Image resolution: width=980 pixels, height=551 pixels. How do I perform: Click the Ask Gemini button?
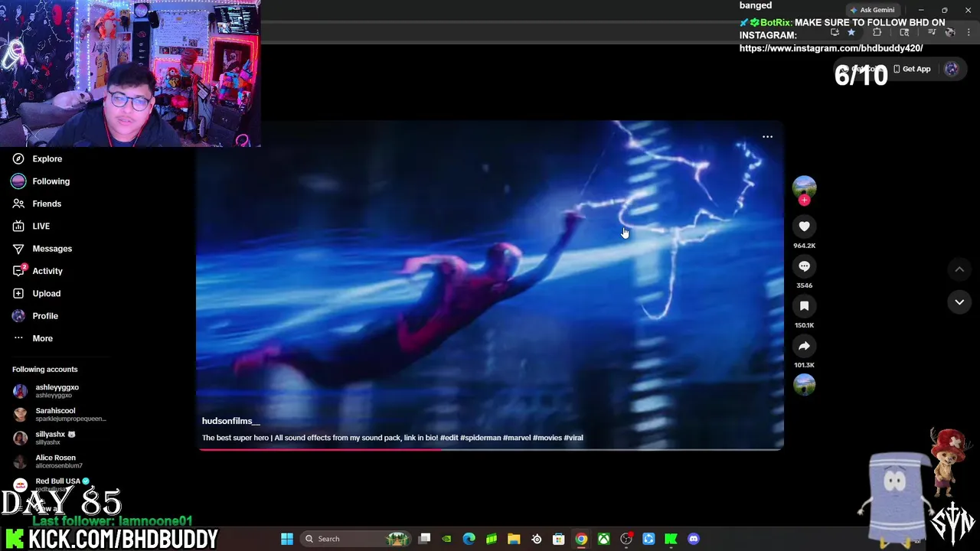872,10
